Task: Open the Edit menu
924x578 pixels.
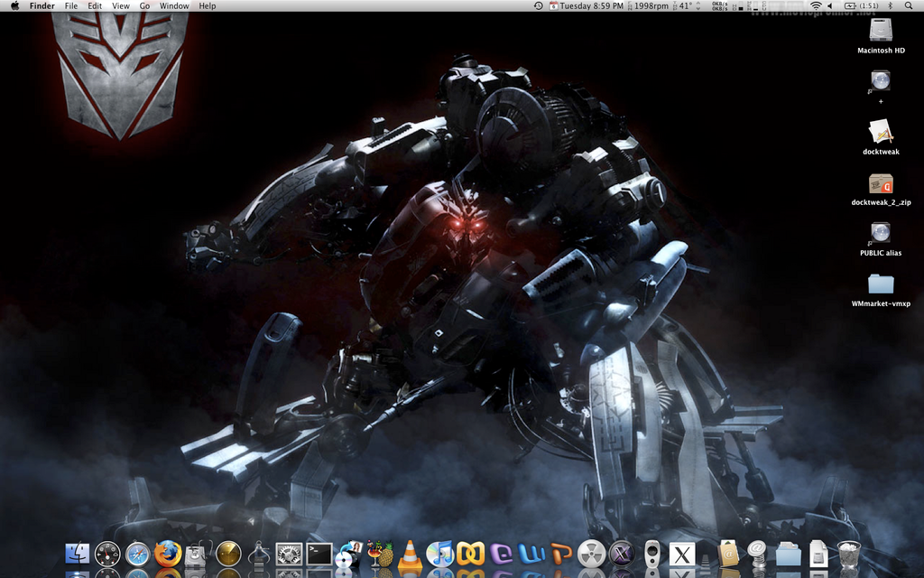Action: click(95, 6)
